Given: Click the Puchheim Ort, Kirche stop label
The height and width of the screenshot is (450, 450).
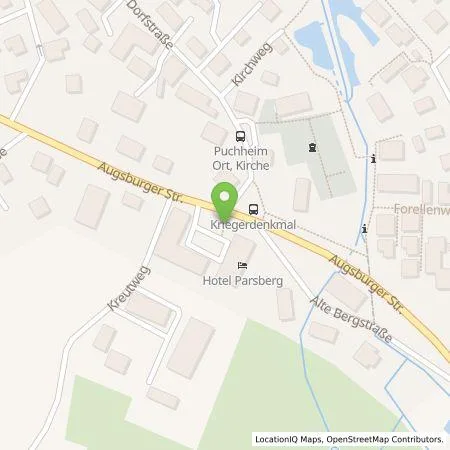Looking at the screenshot, I should click(x=241, y=158).
